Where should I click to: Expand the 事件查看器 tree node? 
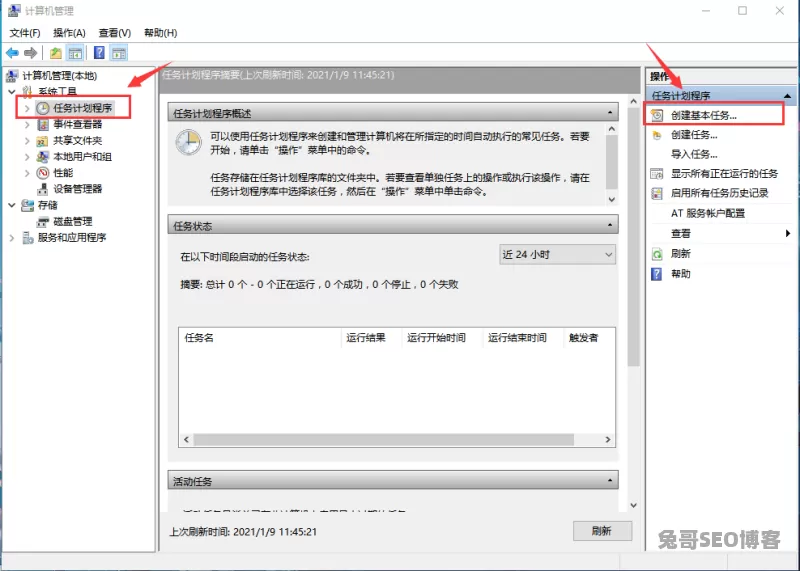point(27,125)
